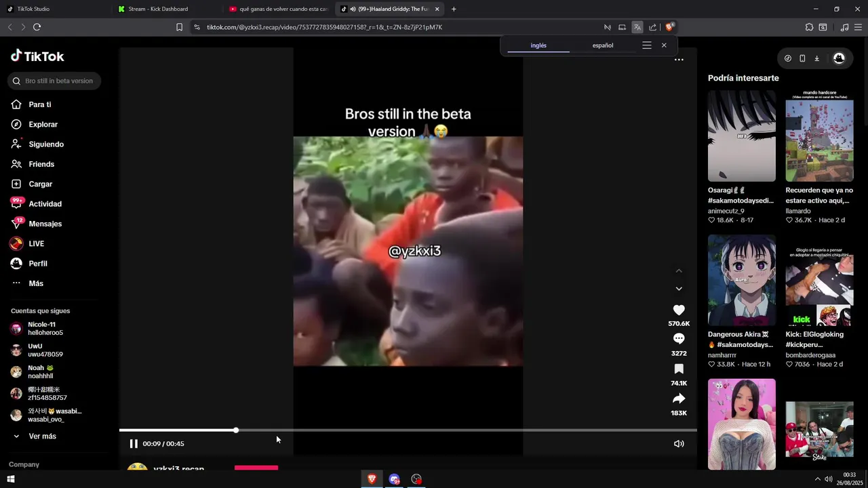Open Dangerous Akira video thumbnail

[742, 280]
